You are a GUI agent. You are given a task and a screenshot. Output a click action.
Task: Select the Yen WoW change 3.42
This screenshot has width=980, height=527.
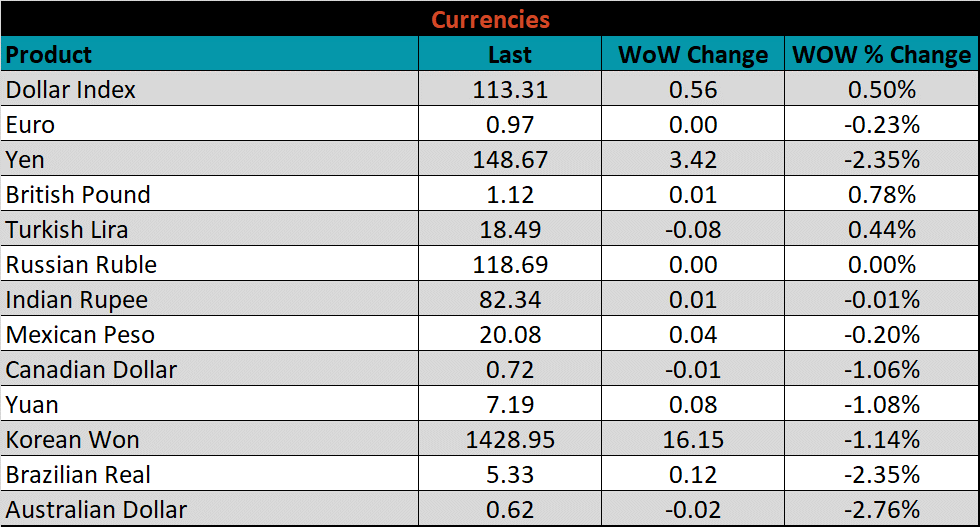click(x=693, y=160)
